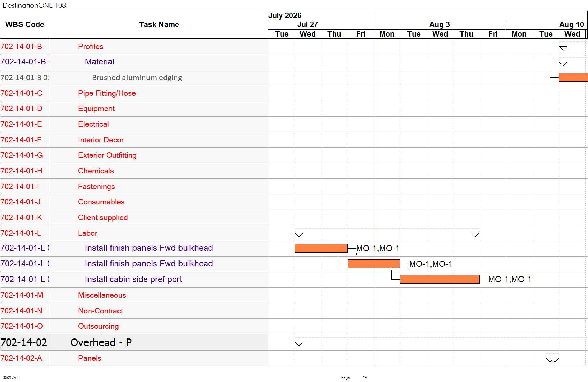
Task: Select the Overhead - P summary task
Action: (x=101, y=343)
